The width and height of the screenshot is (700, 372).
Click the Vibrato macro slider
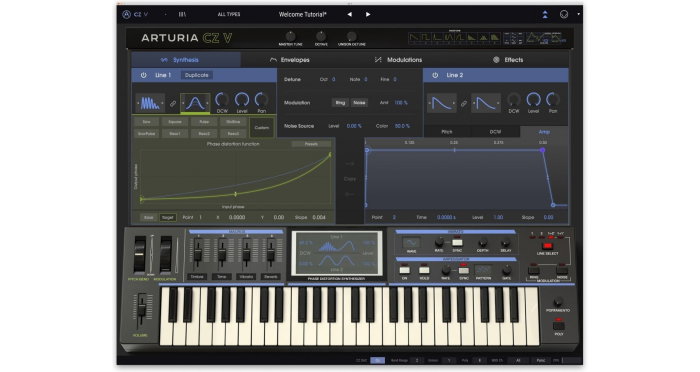point(246,253)
